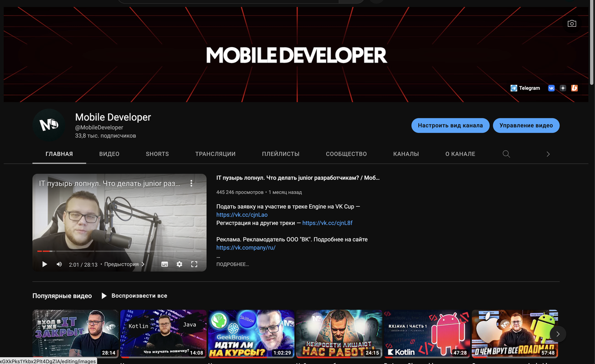Open the vk.cc/cjnL8f link

327,223
